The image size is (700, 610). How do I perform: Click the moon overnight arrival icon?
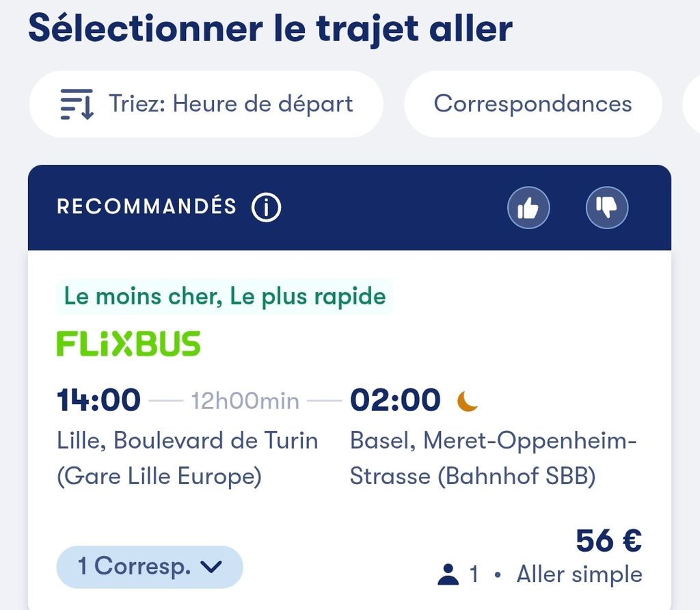(468, 401)
